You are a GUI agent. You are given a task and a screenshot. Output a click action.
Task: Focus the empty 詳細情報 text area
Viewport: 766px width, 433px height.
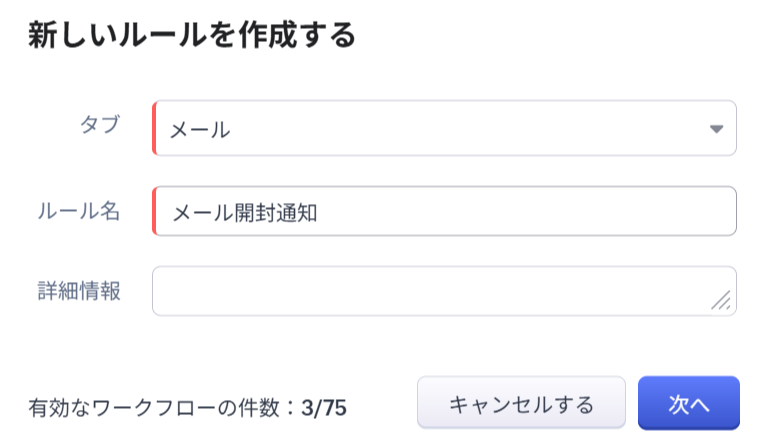pos(430,291)
